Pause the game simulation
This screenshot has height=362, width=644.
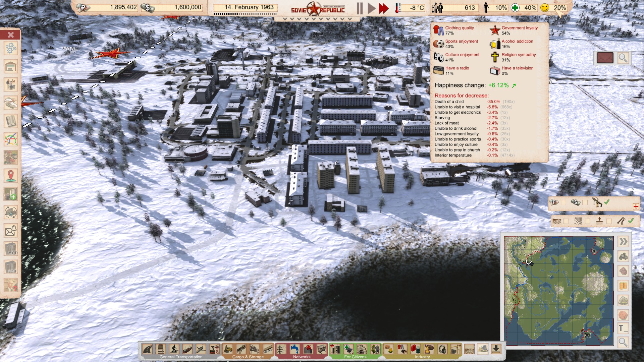360,8
